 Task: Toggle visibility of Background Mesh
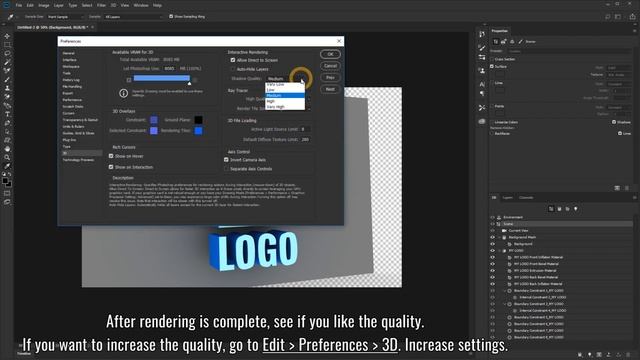pyautogui.click(x=493, y=237)
